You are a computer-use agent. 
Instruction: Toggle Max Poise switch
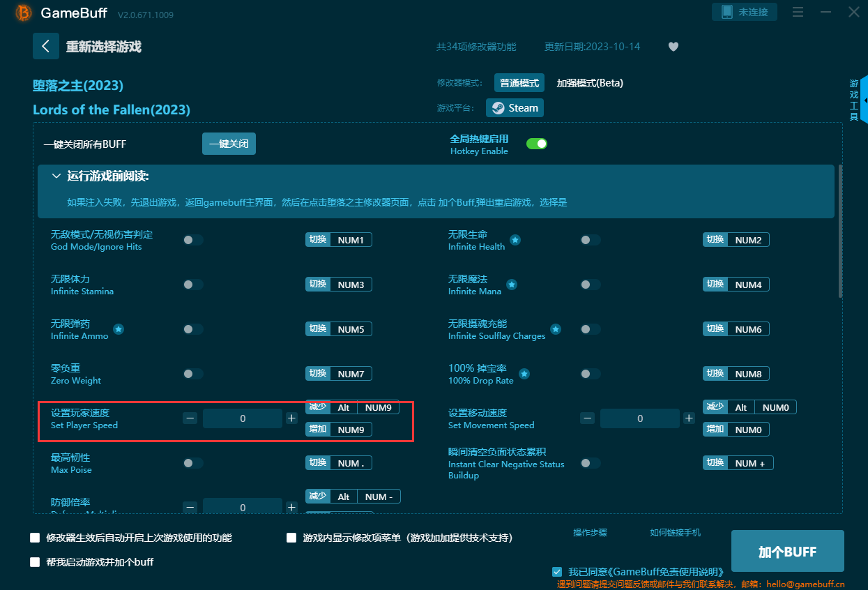tap(193, 463)
